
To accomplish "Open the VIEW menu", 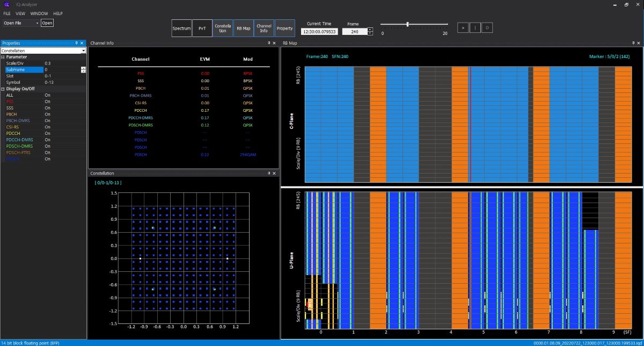I will 20,13.
